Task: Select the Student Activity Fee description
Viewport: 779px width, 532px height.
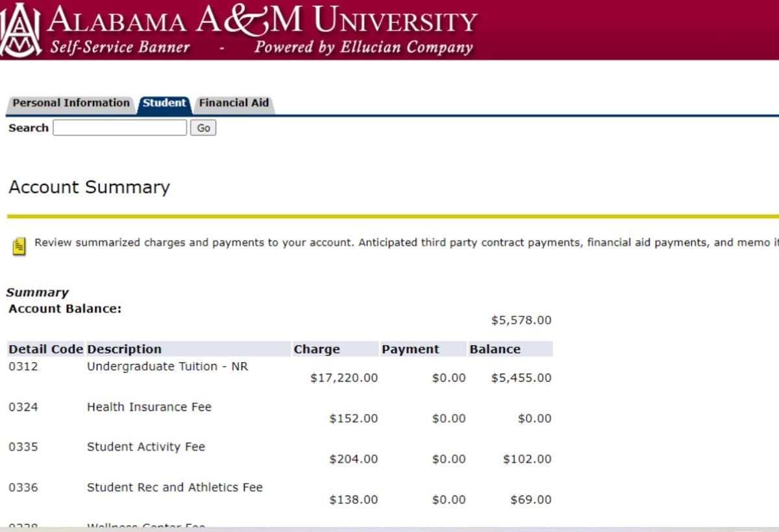Action: (146, 447)
